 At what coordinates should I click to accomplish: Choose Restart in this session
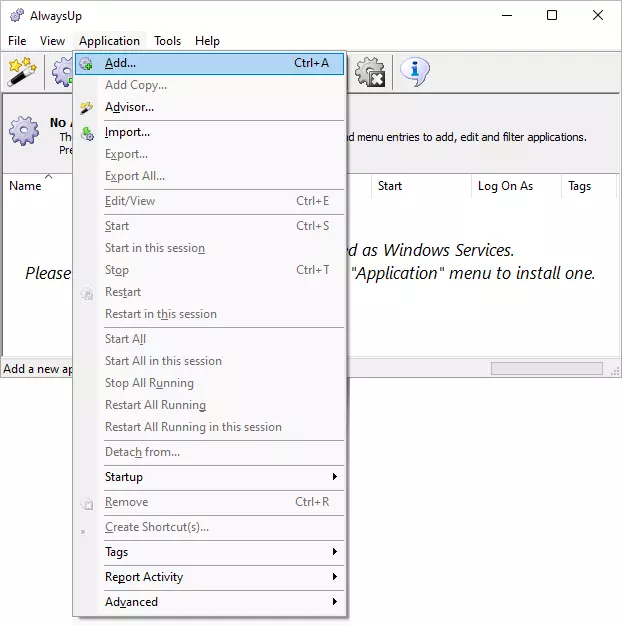click(x=209, y=314)
